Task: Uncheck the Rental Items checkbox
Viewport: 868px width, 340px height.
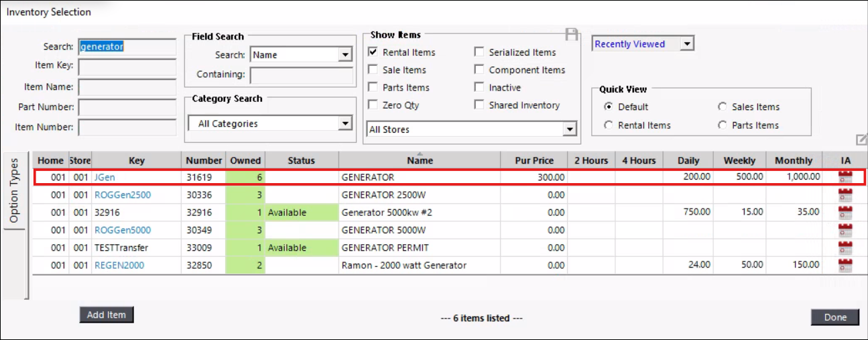Action: [x=373, y=52]
